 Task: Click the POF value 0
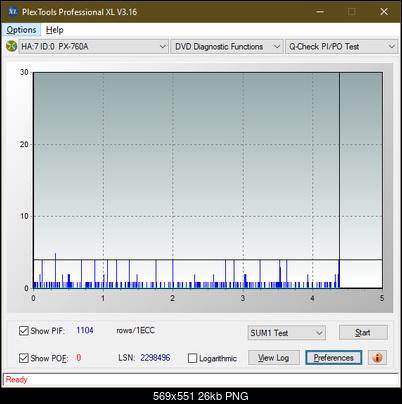pos(79,358)
